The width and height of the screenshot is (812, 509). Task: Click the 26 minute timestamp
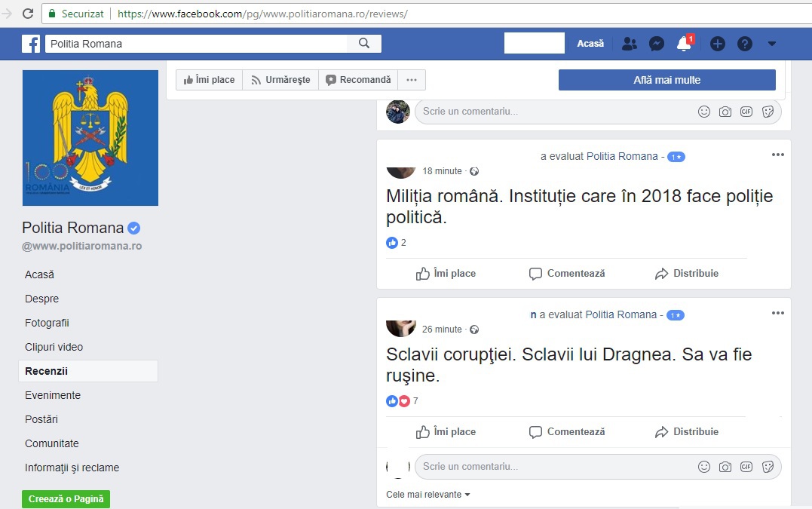pyautogui.click(x=442, y=330)
